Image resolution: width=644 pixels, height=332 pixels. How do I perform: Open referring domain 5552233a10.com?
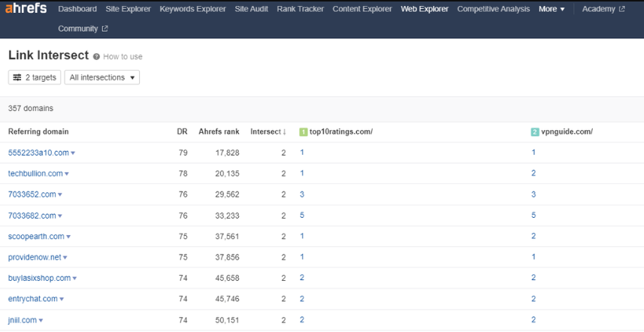[38, 152]
